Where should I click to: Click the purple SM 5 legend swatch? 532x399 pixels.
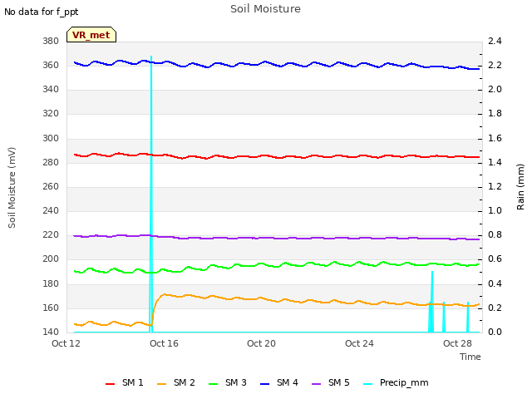coord(317,384)
